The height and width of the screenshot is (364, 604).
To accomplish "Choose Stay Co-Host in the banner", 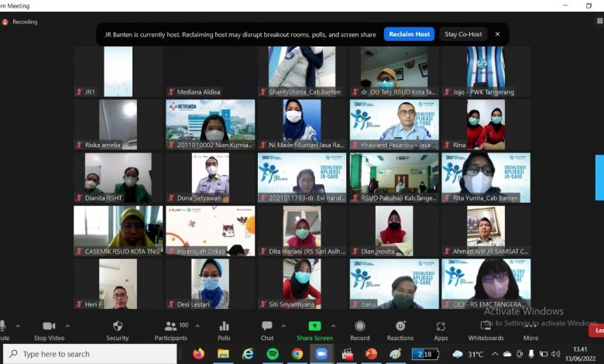I will coord(463,34).
